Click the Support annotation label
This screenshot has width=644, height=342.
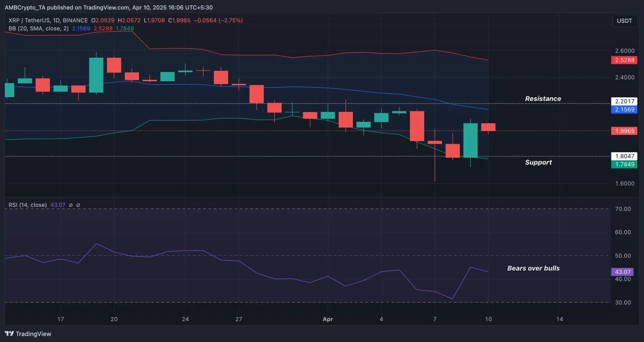pos(538,162)
